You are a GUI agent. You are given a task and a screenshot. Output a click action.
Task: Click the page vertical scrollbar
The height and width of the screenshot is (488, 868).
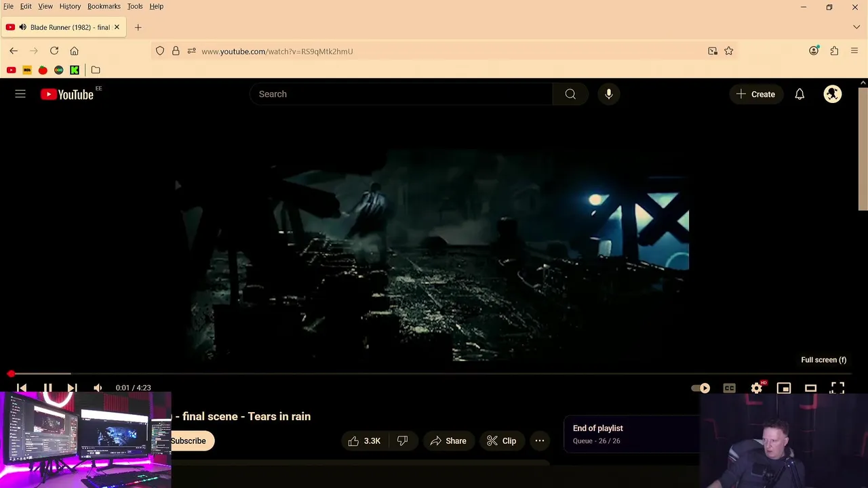click(863, 149)
